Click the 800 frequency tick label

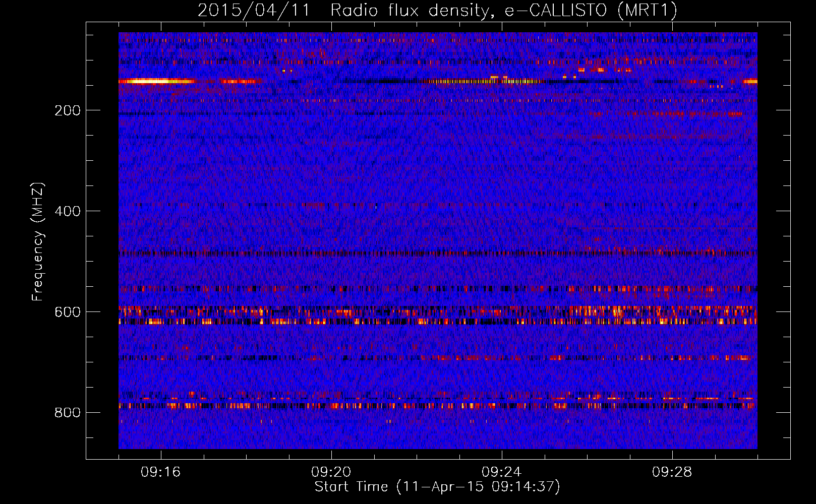[68, 413]
